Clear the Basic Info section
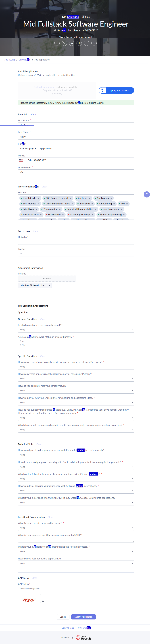This screenshot has width=150, height=644. pyautogui.click(x=33, y=114)
